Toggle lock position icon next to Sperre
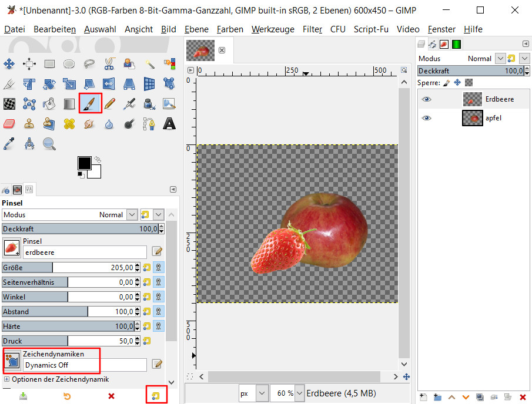Viewport: 532px width, 404px height. click(457, 82)
